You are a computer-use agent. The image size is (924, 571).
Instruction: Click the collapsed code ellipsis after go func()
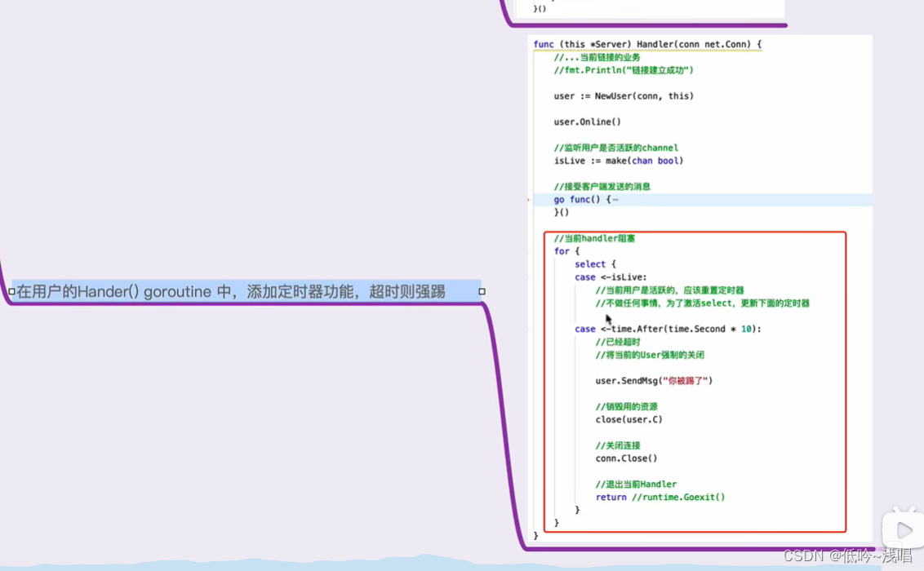(615, 200)
